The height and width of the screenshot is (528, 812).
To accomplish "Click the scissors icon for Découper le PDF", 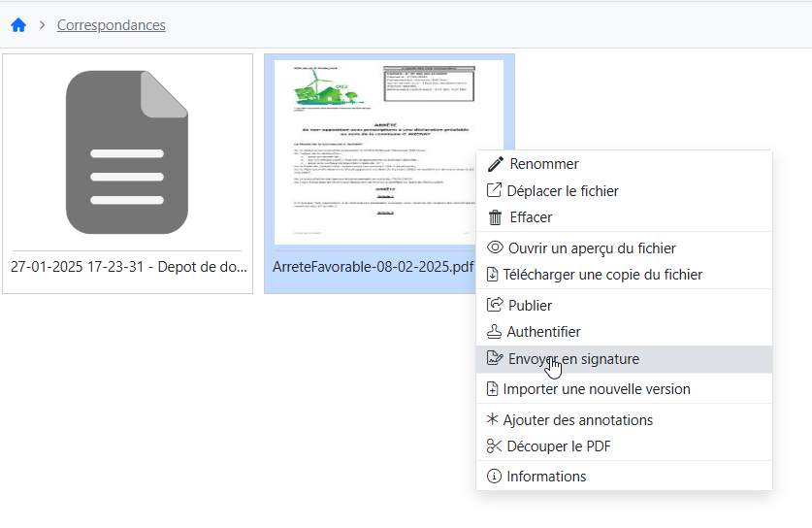I will (495, 446).
